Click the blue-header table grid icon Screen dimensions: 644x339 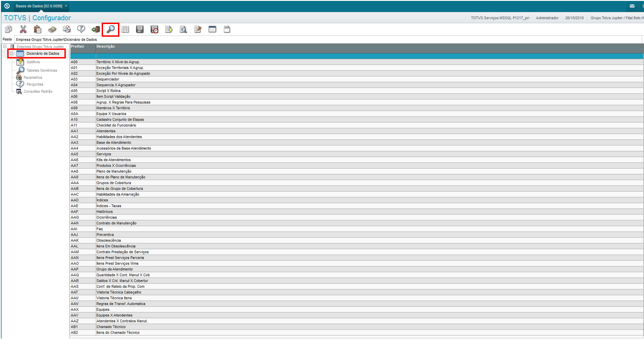point(212,29)
